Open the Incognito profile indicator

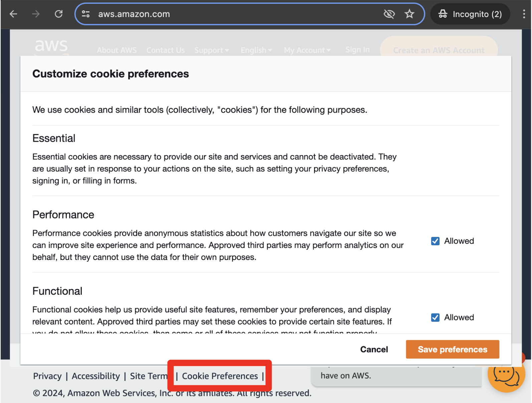point(470,14)
